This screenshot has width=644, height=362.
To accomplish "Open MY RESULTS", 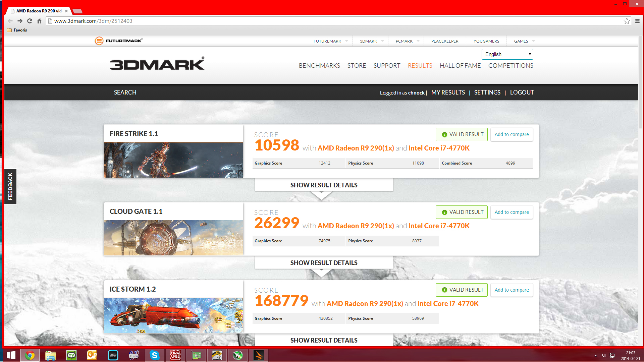I will coord(448,93).
